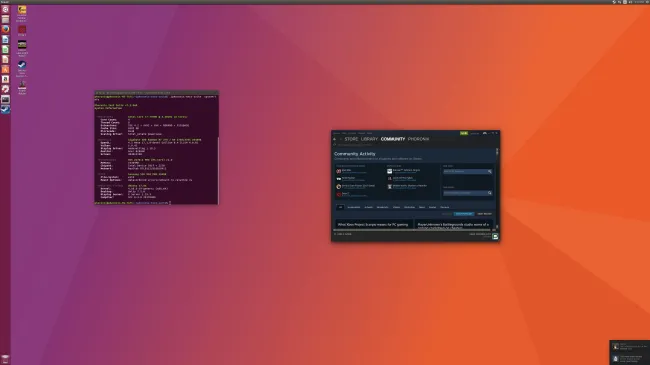Open LibreOffice Impress from the launcher

[x=5, y=59]
